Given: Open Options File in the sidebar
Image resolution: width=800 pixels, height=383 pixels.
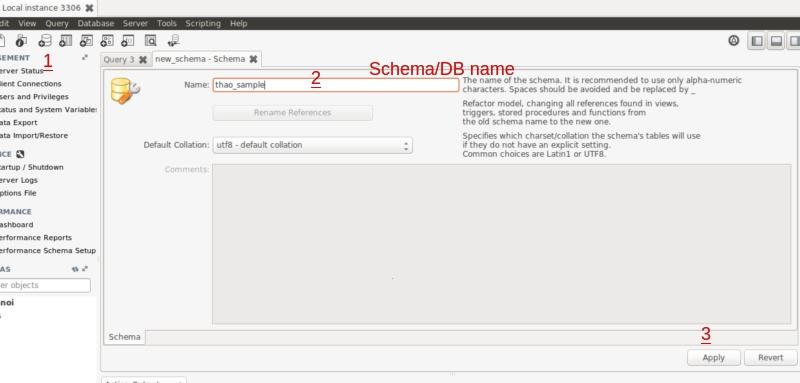Looking at the screenshot, I should tap(18, 193).
